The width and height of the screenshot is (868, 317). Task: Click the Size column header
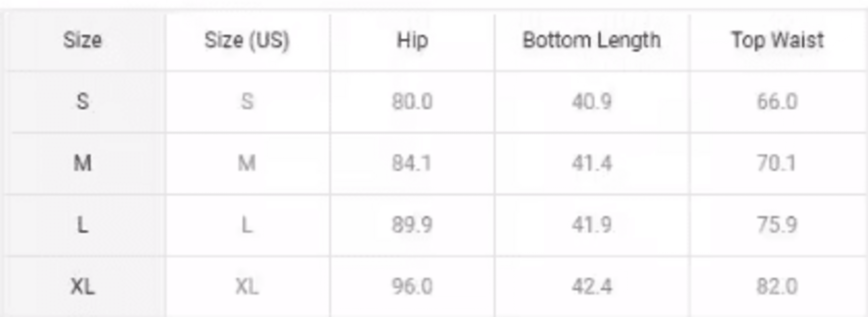coord(82,40)
